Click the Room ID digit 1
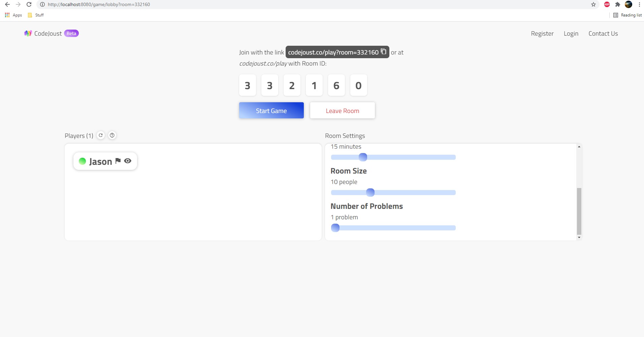 (314, 85)
